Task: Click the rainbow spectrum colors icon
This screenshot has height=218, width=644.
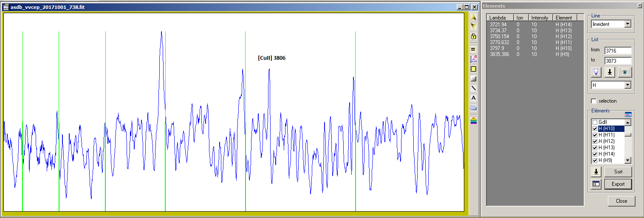Action: pyautogui.click(x=473, y=121)
